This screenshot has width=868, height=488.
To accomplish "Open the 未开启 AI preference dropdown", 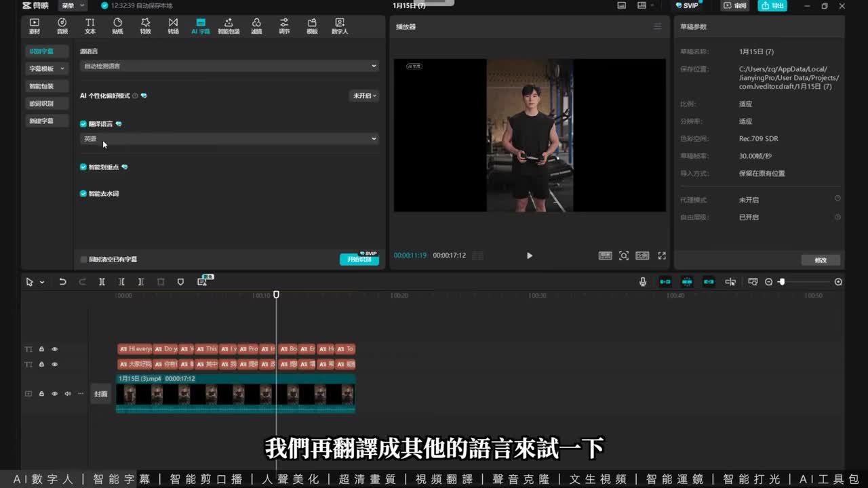I will [x=364, y=96].
